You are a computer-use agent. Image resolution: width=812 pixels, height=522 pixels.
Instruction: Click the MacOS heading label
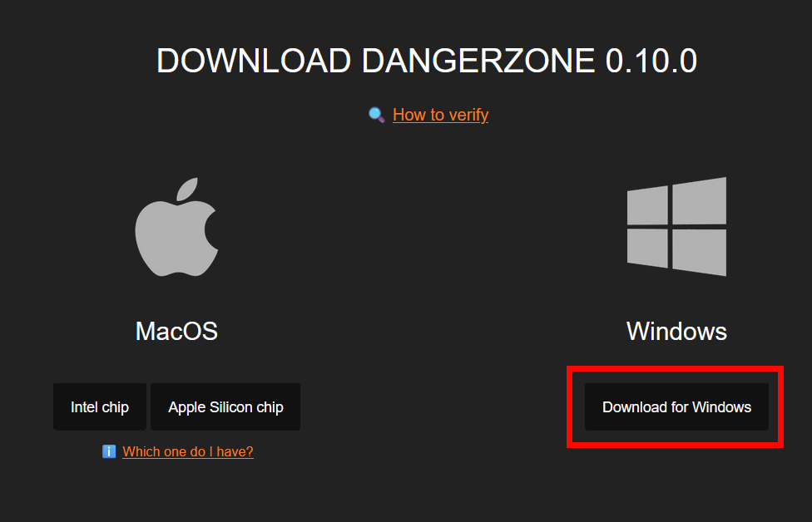tap(176, 331)
